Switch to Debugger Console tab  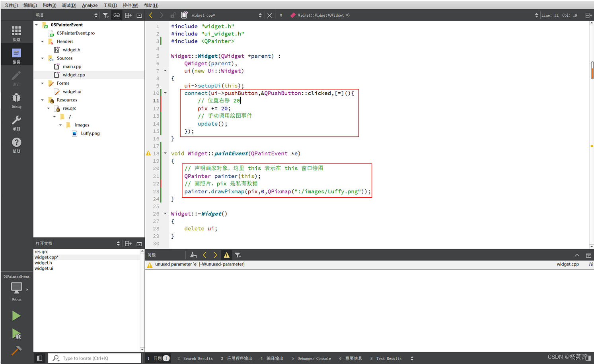point(311,358)
